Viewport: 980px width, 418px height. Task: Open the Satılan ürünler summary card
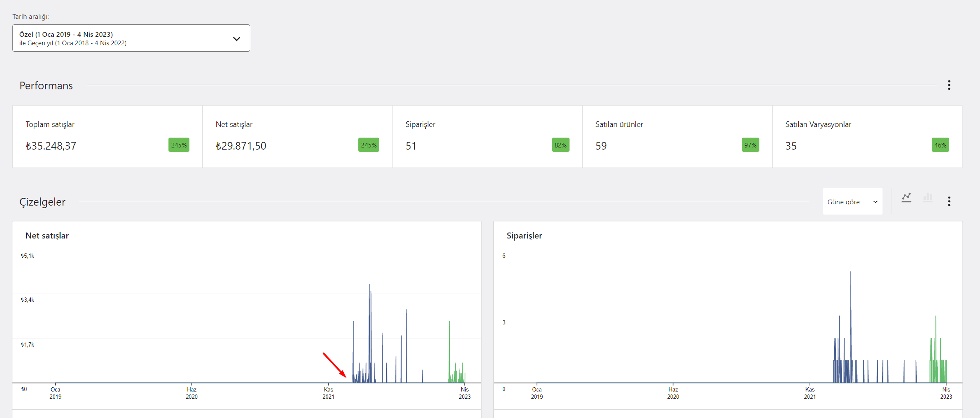tap(677, 136)
